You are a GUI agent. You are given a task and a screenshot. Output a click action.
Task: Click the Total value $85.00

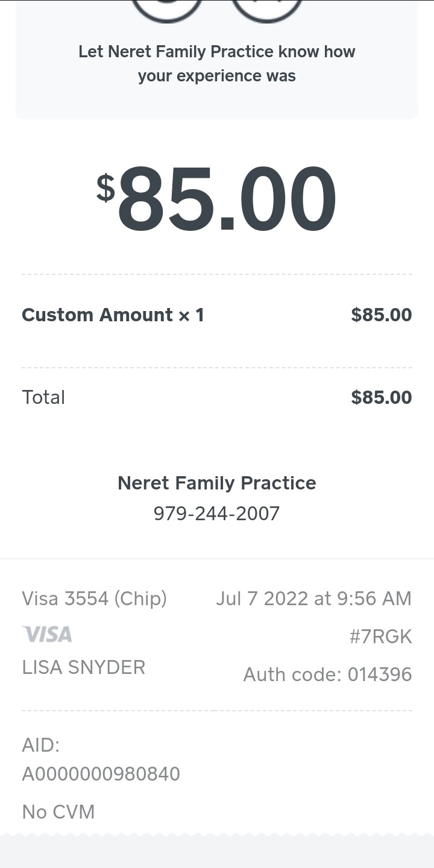point(382,397)
